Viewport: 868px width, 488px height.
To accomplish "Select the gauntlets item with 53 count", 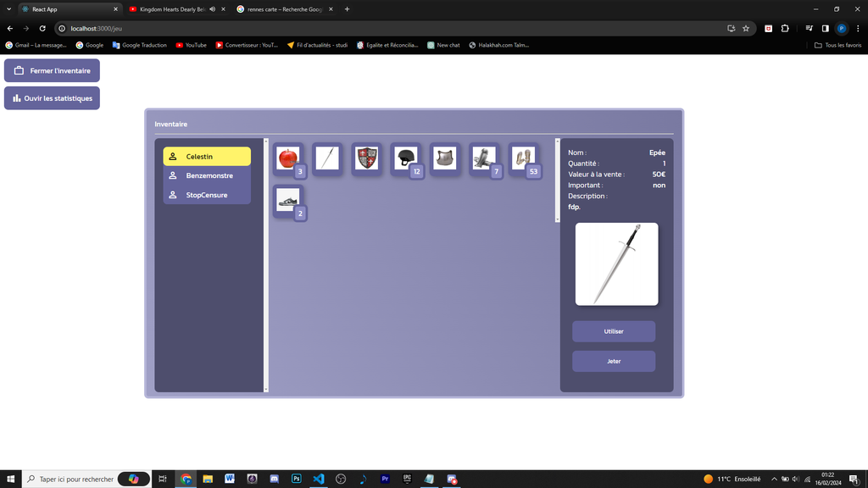I will [x=523, y=158].
